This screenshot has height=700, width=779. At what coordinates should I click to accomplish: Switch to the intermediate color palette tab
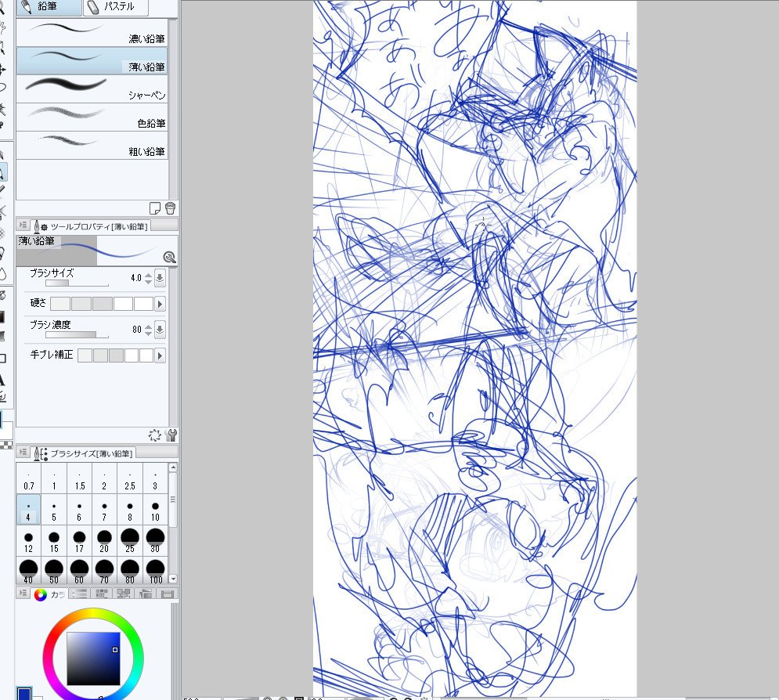click(123, 594)
